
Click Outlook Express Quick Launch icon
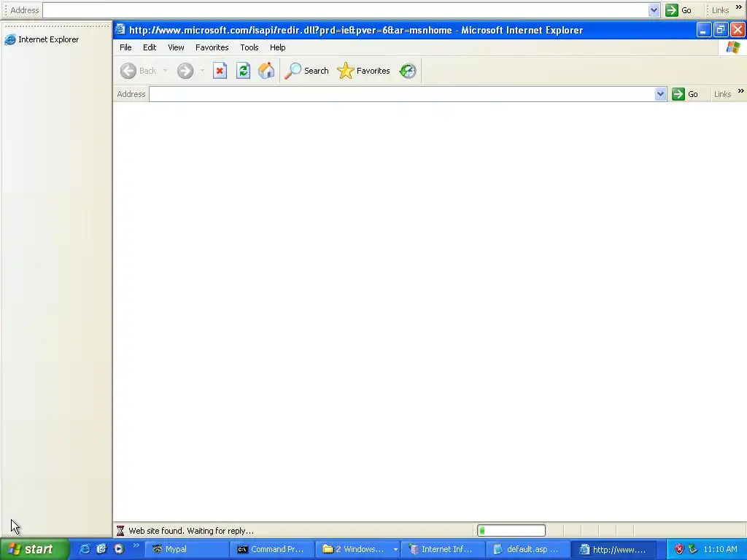click(x=101, y=549)
